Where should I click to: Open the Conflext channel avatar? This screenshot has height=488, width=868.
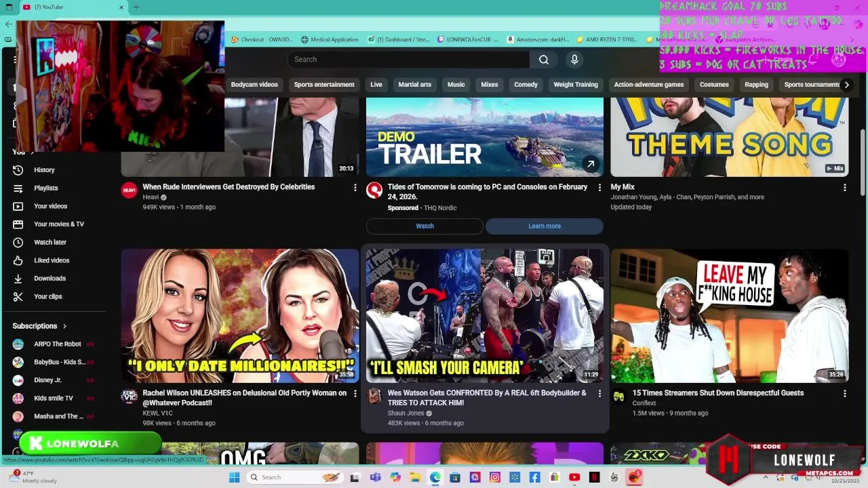pyautogui.click(x=618, y=396)
